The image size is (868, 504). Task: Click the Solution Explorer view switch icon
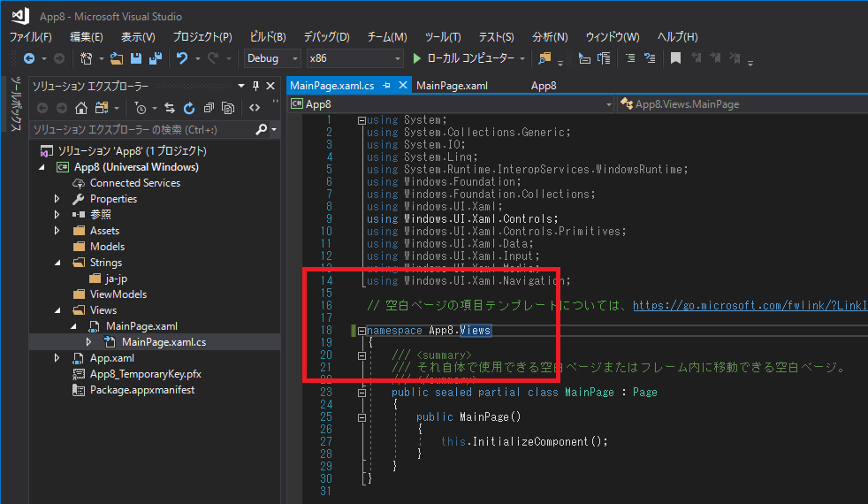pyautogui.click(x=102, y=108)
